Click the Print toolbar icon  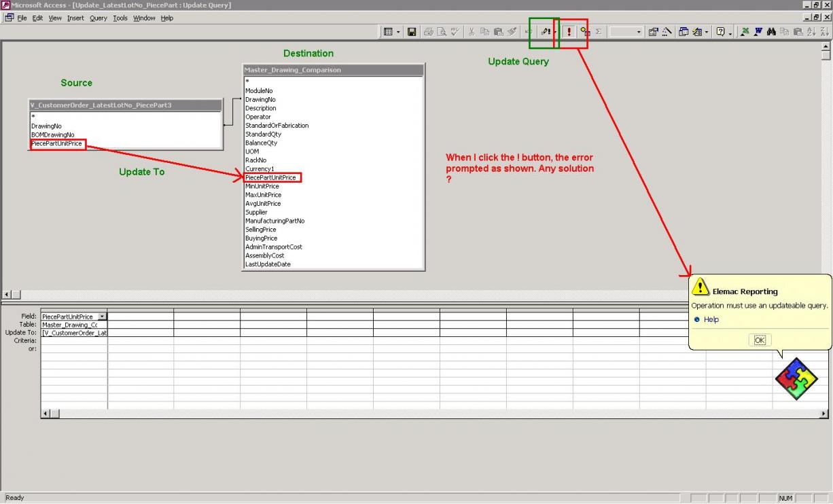pyautogui.click(x=429, y=32)
